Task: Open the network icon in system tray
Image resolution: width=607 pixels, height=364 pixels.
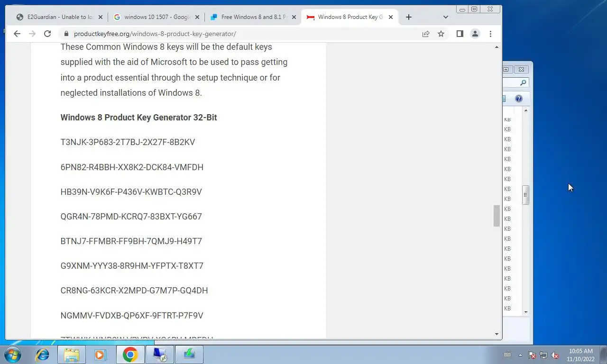Action: pyautogui.click(x=543, y=355)
